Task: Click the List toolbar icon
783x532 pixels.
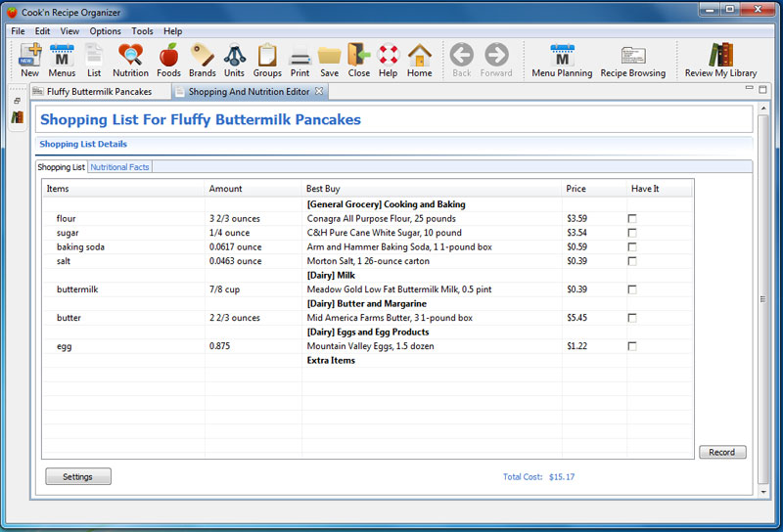Action: tap(94, 60)
